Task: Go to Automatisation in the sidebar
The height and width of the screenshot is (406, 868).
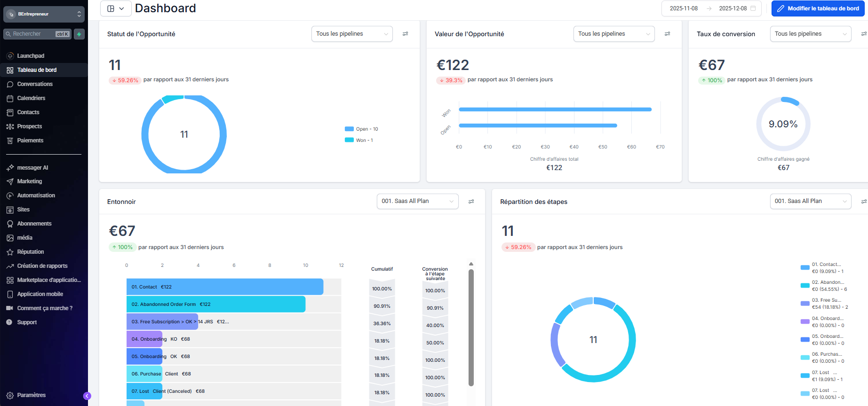Action: point(36,195)
